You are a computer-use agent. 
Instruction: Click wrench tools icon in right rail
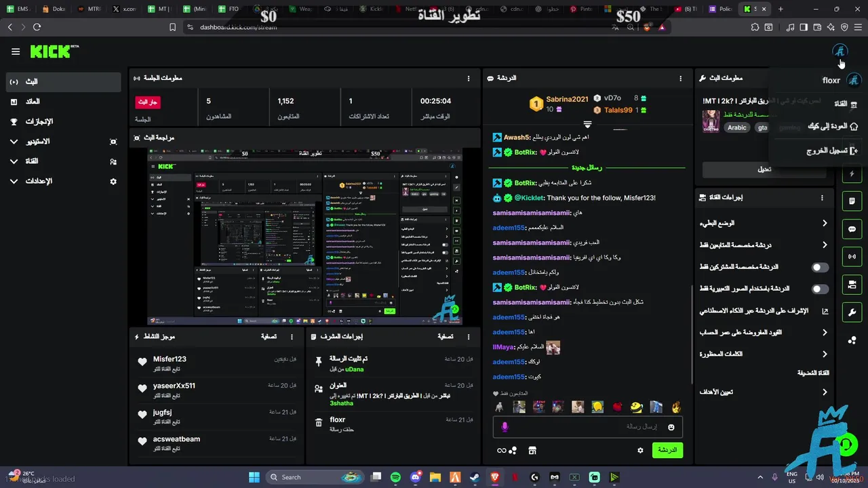pos(852,312)
